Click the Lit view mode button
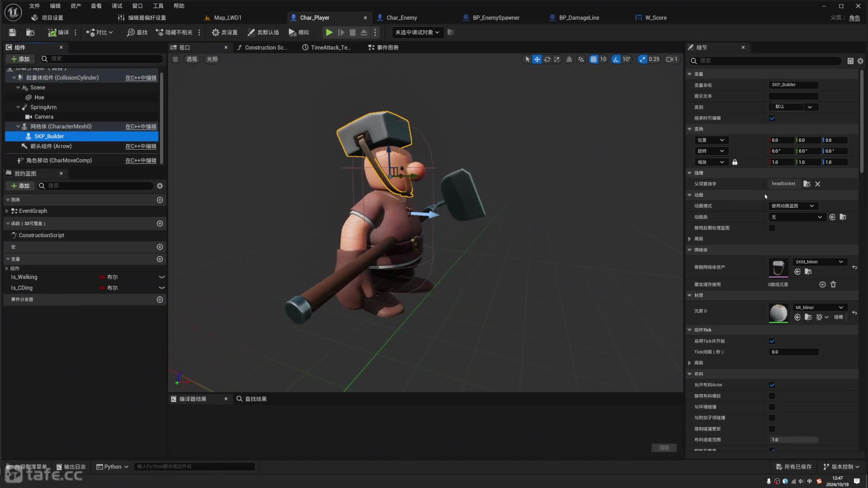 click(212, 59)
